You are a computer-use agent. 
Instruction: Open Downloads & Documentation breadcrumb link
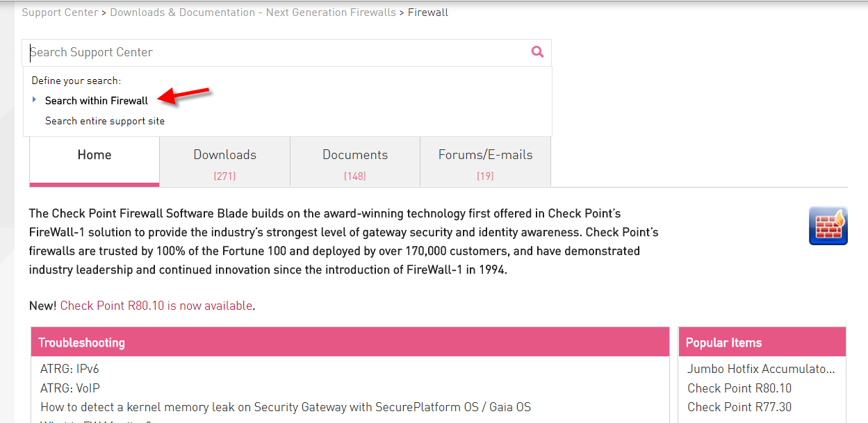coord(253,13)
